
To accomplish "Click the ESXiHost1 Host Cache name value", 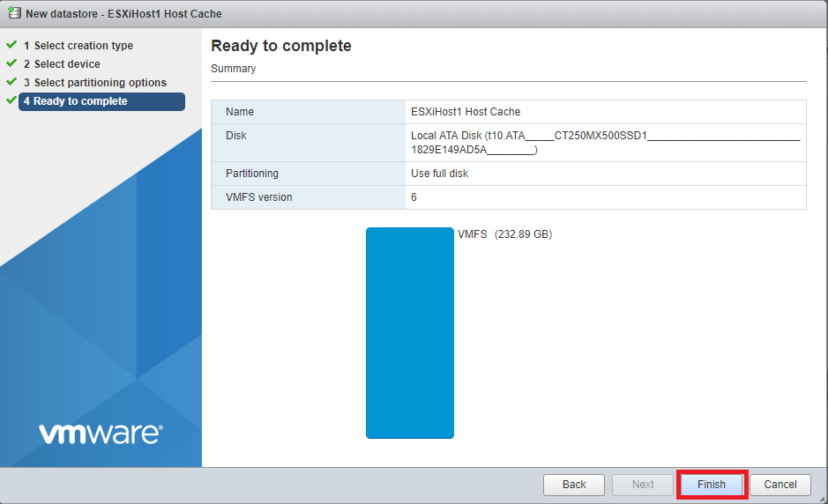I will coord(466,112).
